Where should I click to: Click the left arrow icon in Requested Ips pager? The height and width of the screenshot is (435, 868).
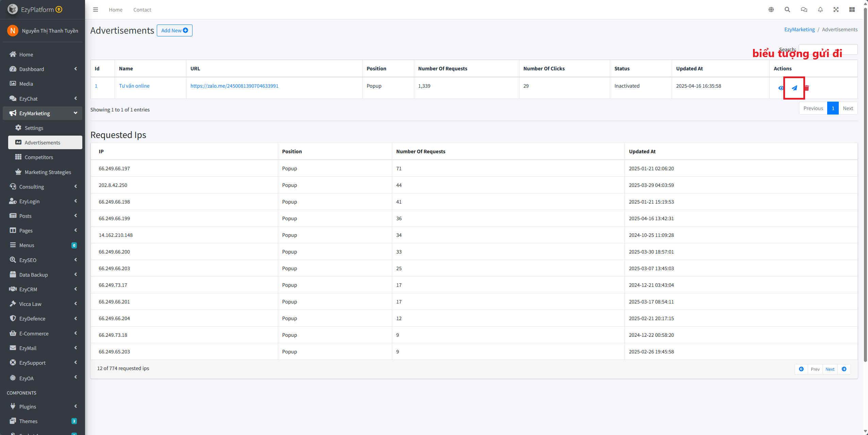click(801, 369)
